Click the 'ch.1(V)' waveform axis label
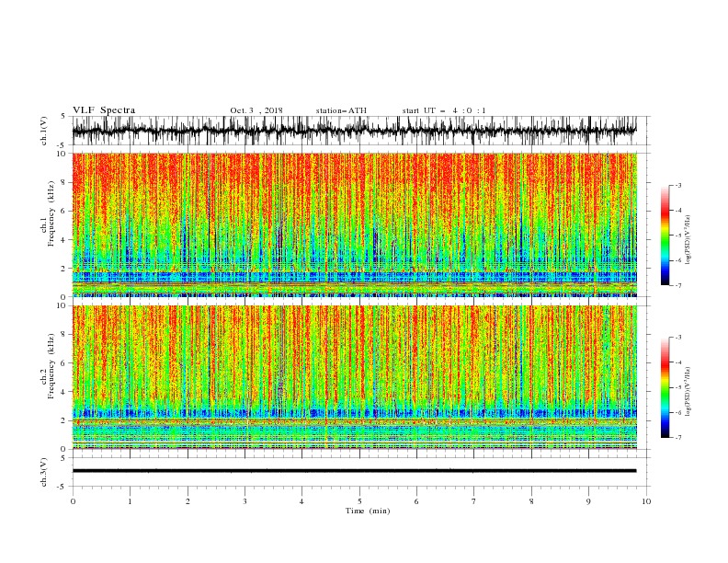 [44, 131]
